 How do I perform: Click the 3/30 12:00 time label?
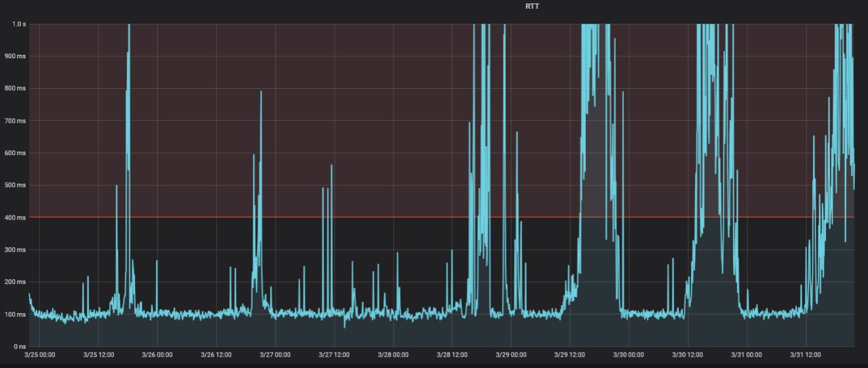[x=688, y=354]
